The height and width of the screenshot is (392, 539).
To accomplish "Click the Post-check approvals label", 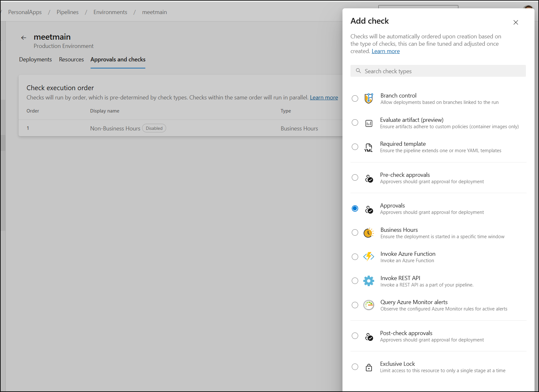I will point(406,333).
